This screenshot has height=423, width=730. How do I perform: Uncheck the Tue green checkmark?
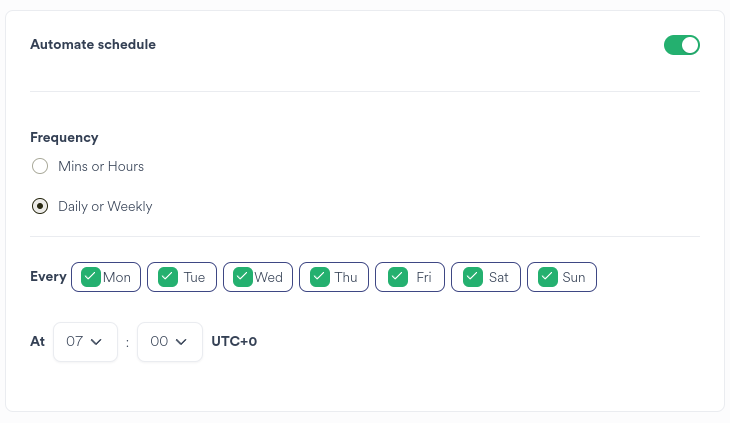168,277
